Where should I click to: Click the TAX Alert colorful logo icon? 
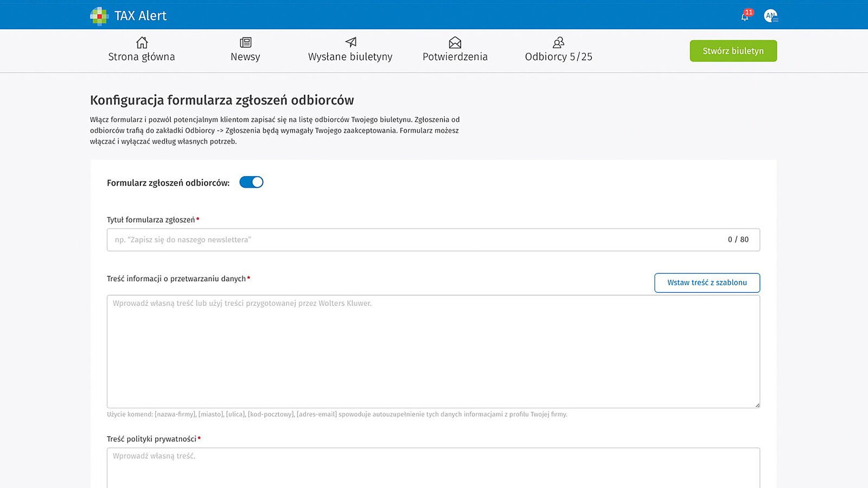tap(99, 16)
